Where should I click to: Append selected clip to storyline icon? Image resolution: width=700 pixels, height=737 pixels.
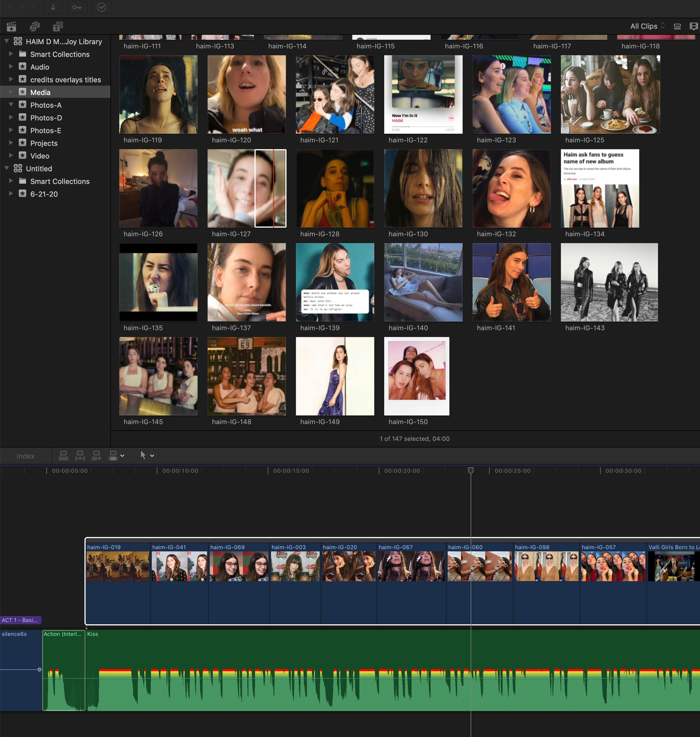96,456
